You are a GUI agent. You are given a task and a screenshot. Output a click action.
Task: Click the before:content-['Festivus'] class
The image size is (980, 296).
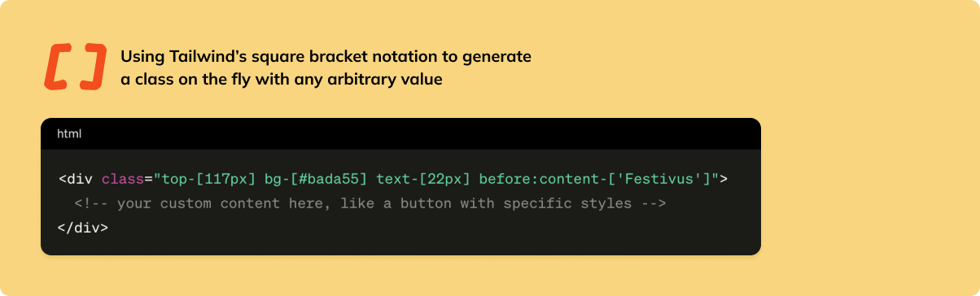coord(596,178)
